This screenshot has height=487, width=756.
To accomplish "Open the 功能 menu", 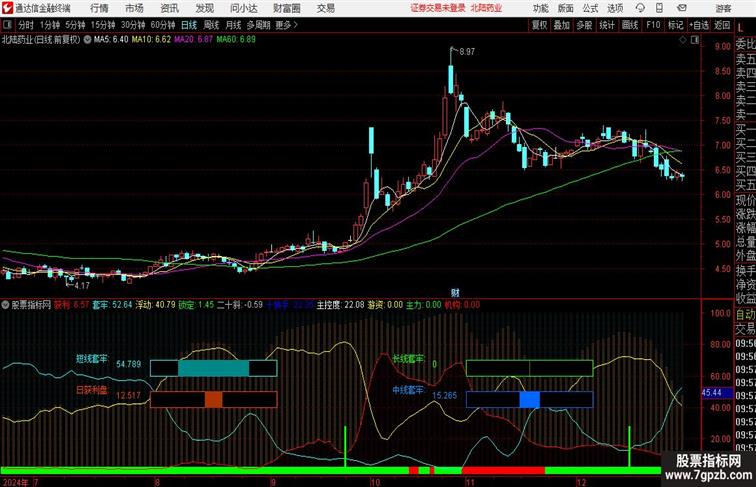I will pos(540,8).
